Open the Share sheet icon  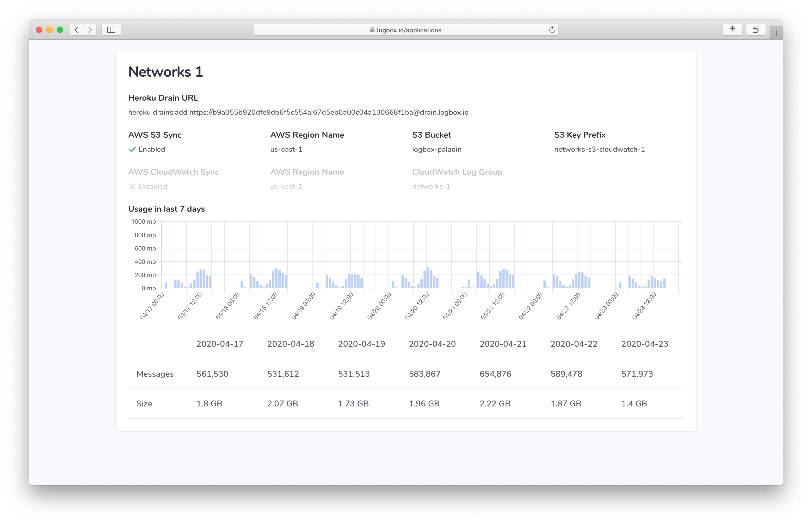732,30
